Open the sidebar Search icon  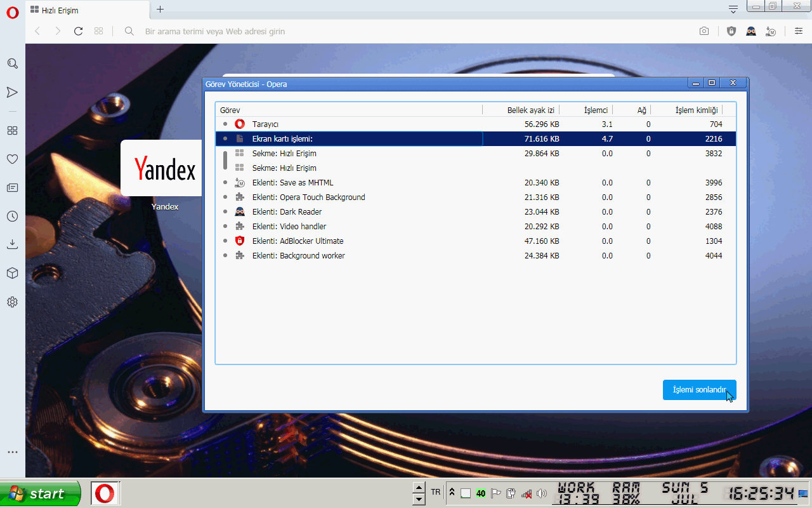pos(12,63)
